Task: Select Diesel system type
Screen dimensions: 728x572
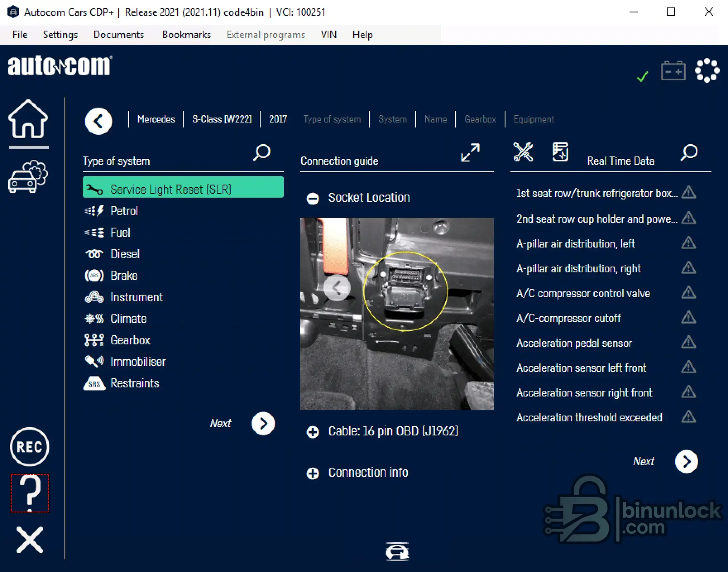Action: pos(183,254)
